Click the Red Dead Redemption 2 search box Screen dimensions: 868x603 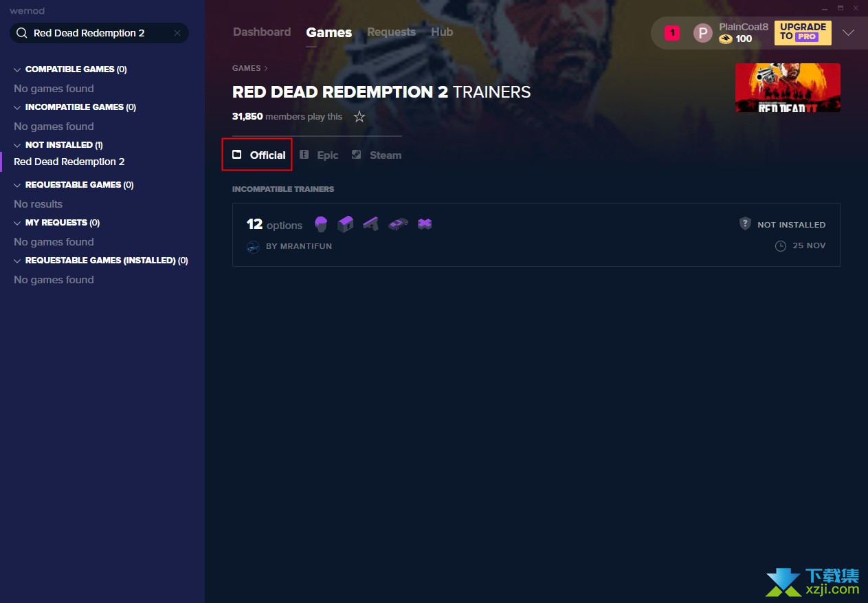99,33
